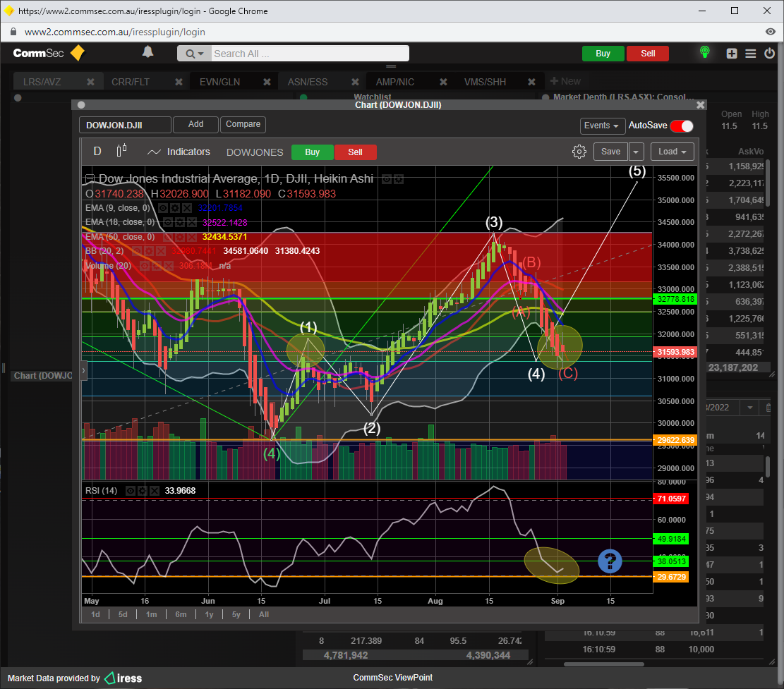784x689 pixels.
Task: Close the Chart (DOWJON.DJII) window
Action: (701, 105)
